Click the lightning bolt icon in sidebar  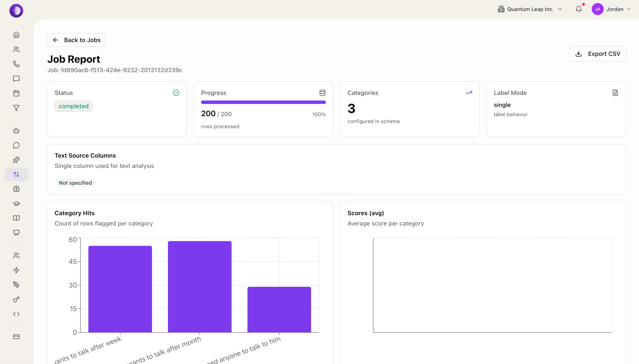(x=16, y=270)
